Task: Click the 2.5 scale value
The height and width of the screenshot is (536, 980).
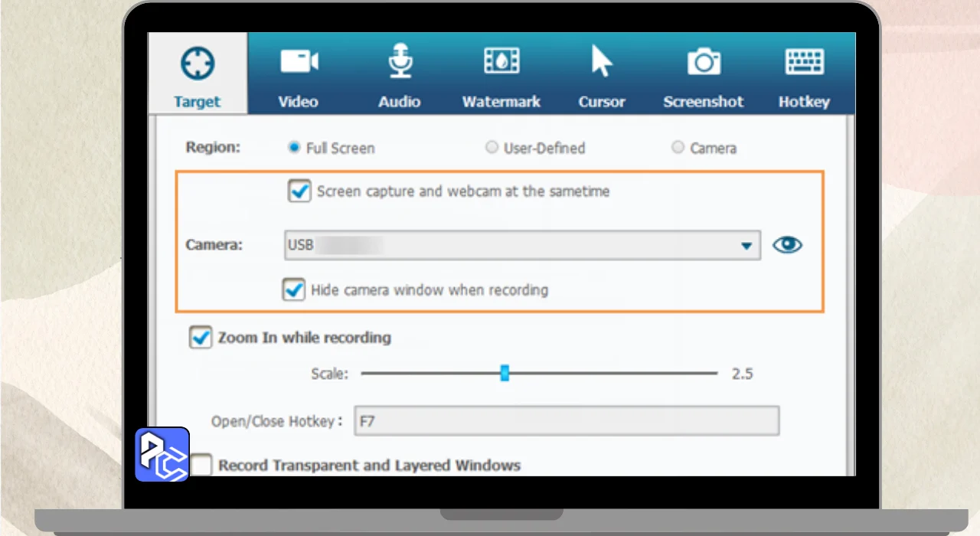Action: click(x=742, y=374)
